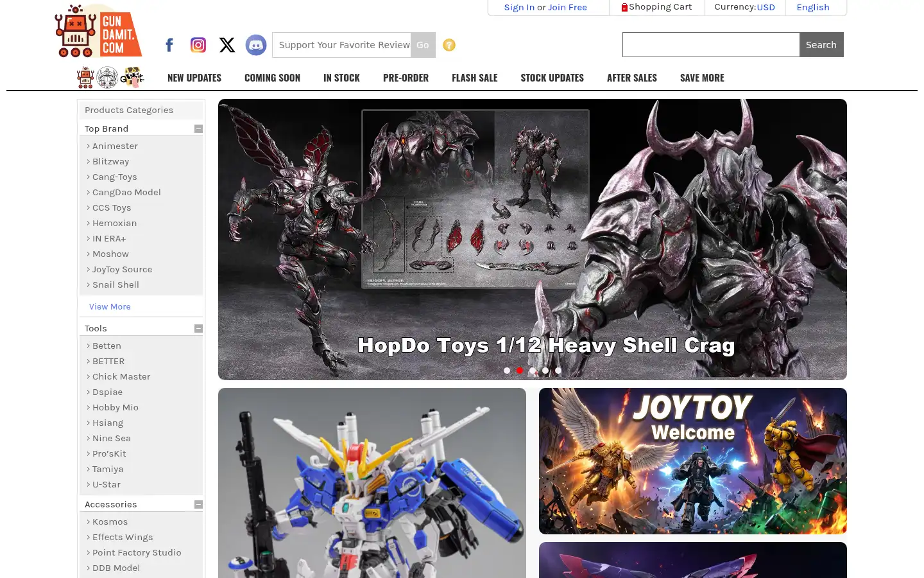Viewport: 924px width, 578px height.
Task: Select the third carousel slide dot
Action: tap(533, 371)
